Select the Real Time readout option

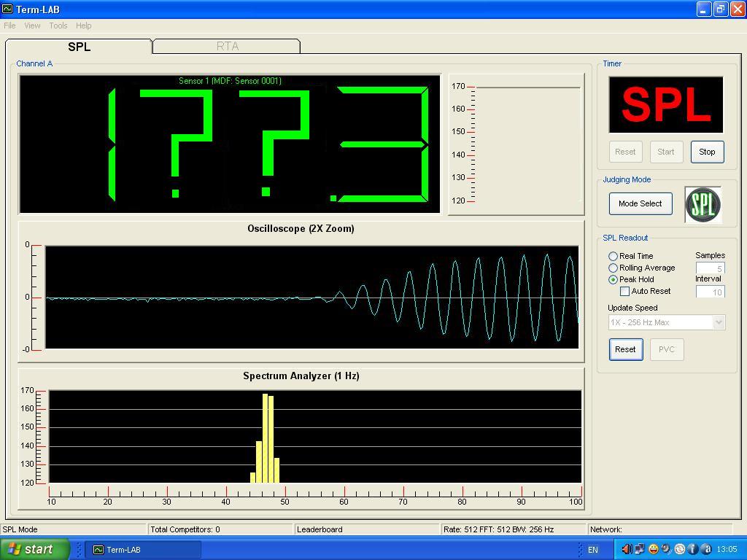pyautogui.click(x=613, y=256)
